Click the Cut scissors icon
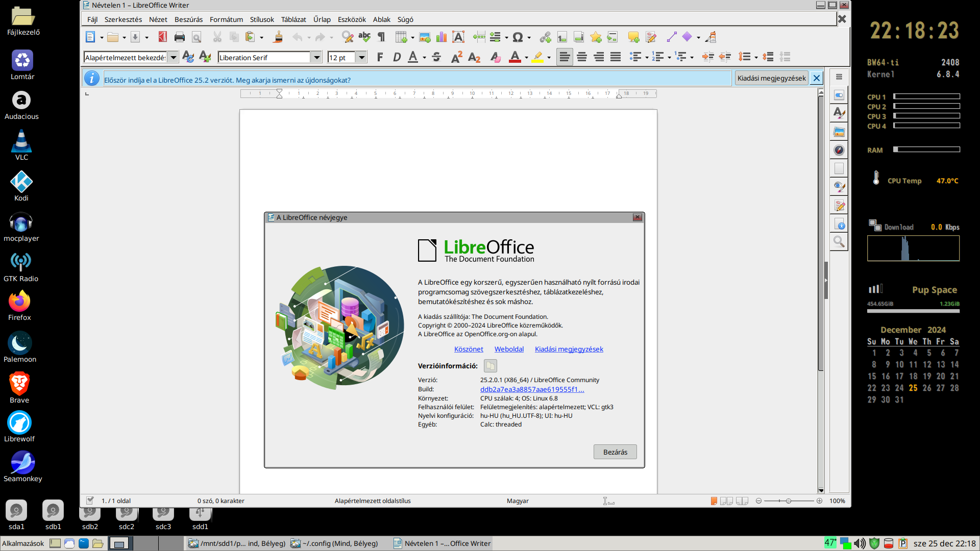This screenshot has width=980, height=551. [x=217, y=37]
